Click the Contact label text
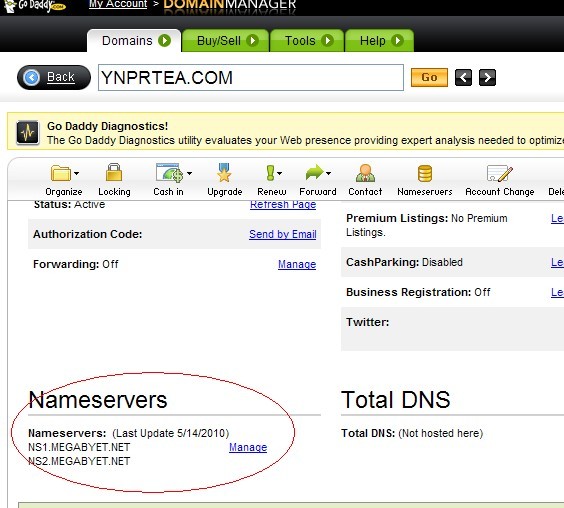The image size is (564, 508). click(365, 192)
